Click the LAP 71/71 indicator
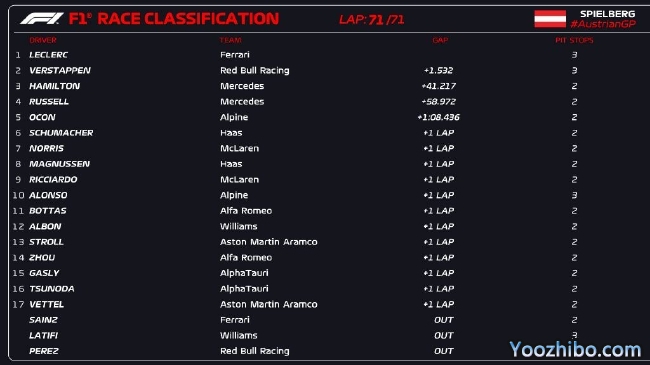This screenshot has width=650, height=365. coord(371,19)
